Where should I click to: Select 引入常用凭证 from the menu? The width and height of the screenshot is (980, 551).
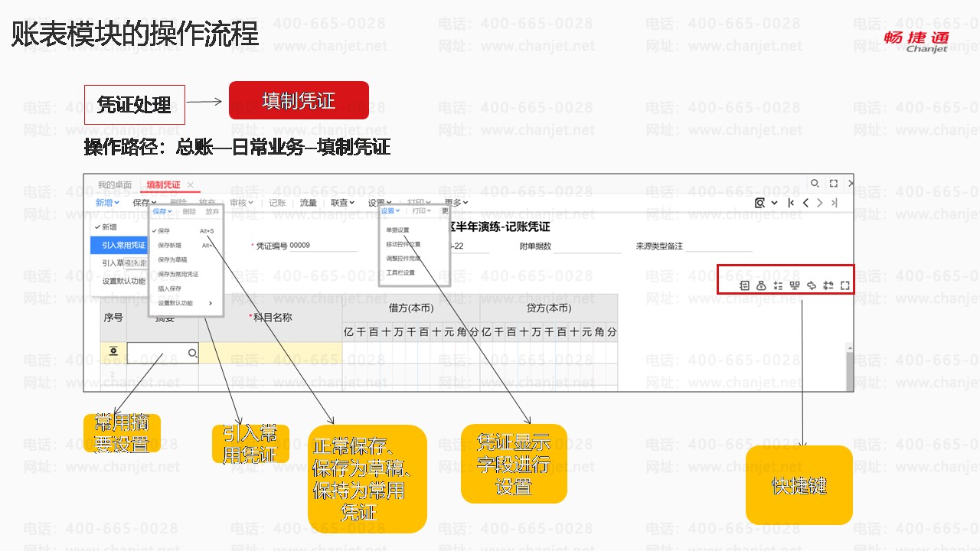[119, 245]
